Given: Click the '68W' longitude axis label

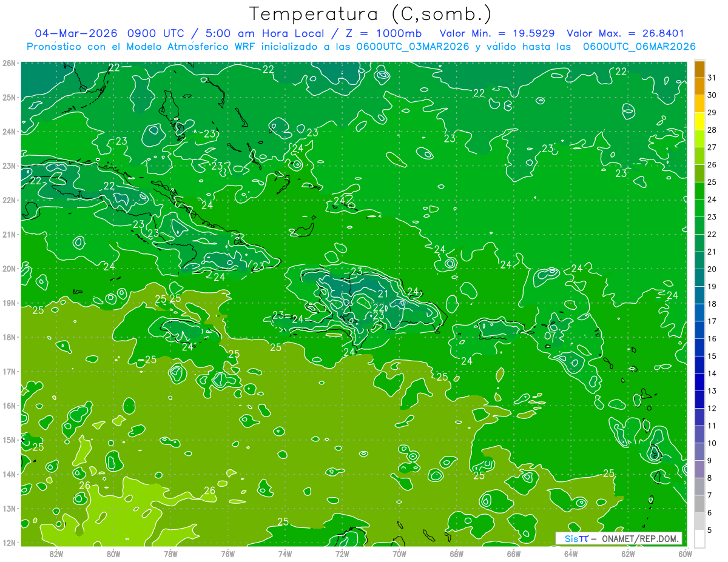Looking at the screenshot, I should point(457,554).
